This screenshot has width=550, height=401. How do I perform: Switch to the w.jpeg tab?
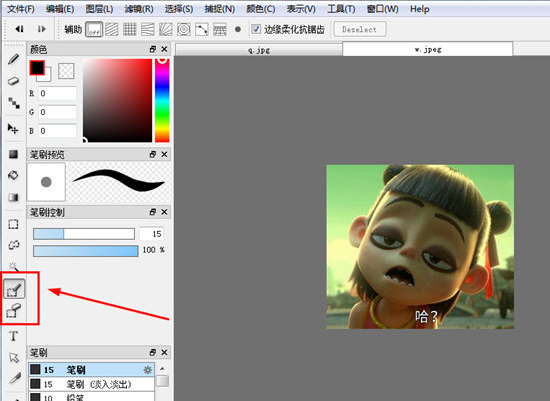[428, 49]
